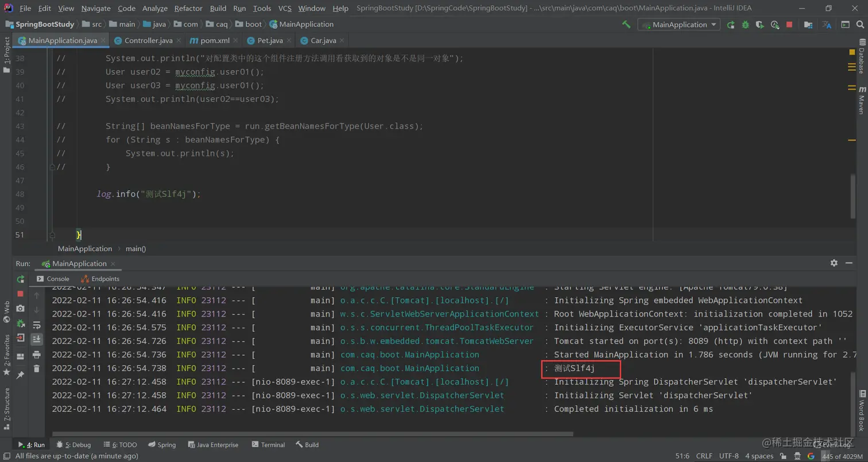Image resolution: width=868 pixels, height=462 pixels.
Task: Open the Analyze menu
Action: tap(155, 9)
